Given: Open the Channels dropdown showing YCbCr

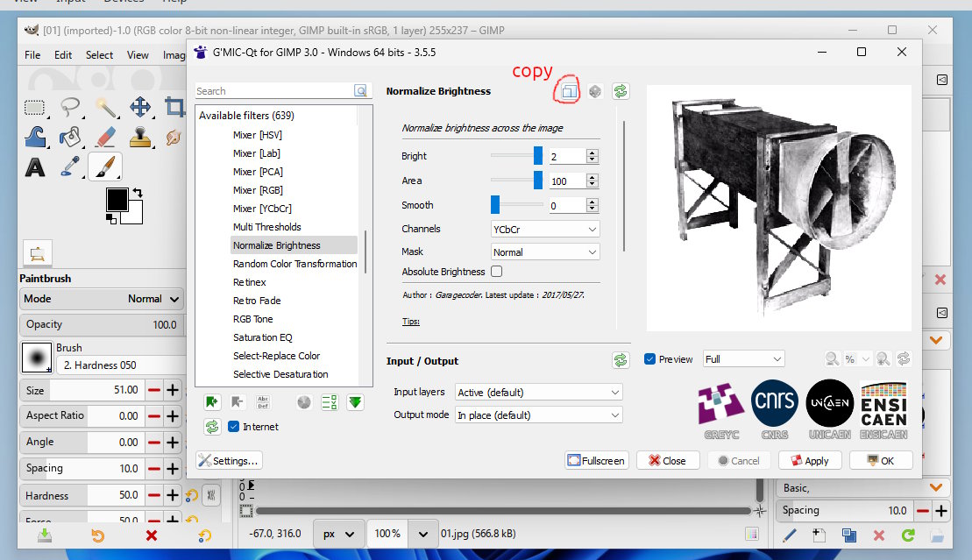Looking at the screenshot, I should tap(544, 229).
